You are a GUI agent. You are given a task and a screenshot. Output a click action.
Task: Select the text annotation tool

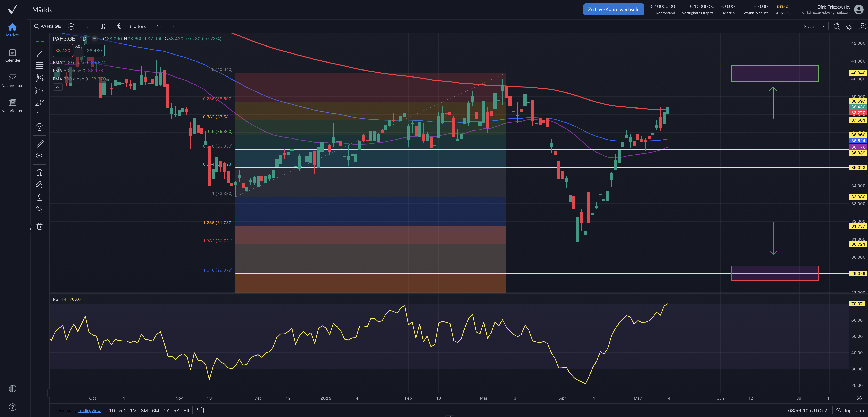[x=39, y=115]
